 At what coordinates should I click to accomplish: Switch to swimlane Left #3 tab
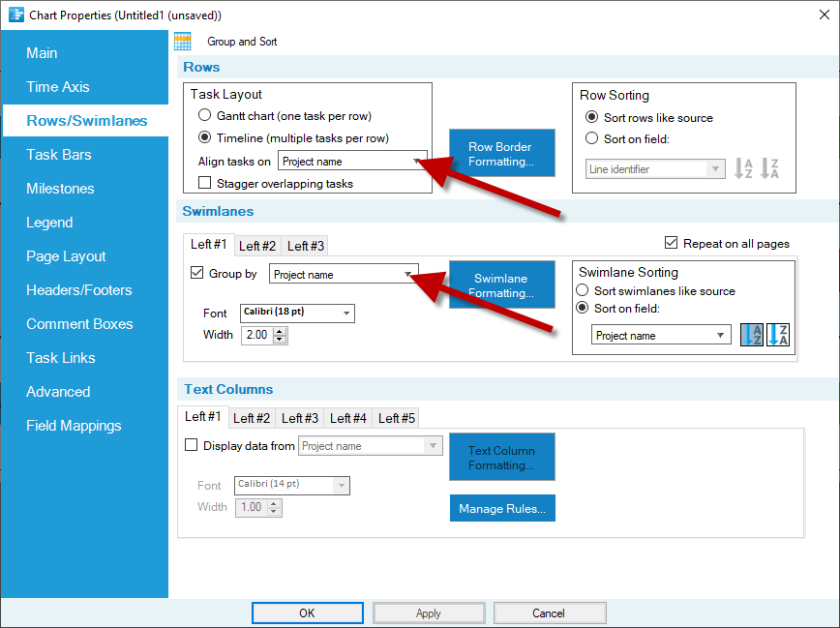306,246
